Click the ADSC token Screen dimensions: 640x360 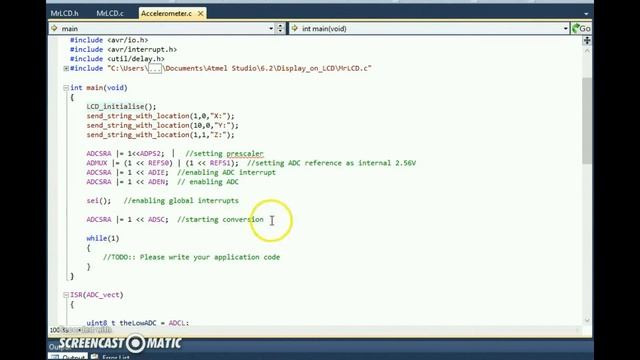(156, 219)
